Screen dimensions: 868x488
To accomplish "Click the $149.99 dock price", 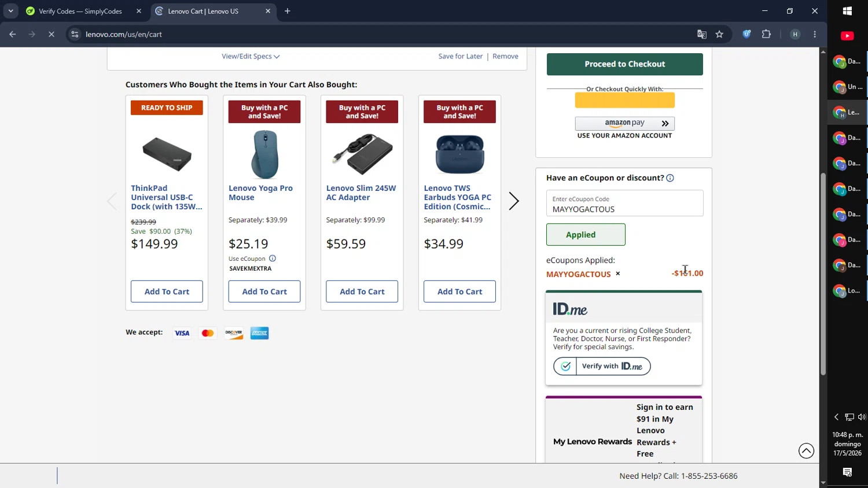I will coord(155,244).
